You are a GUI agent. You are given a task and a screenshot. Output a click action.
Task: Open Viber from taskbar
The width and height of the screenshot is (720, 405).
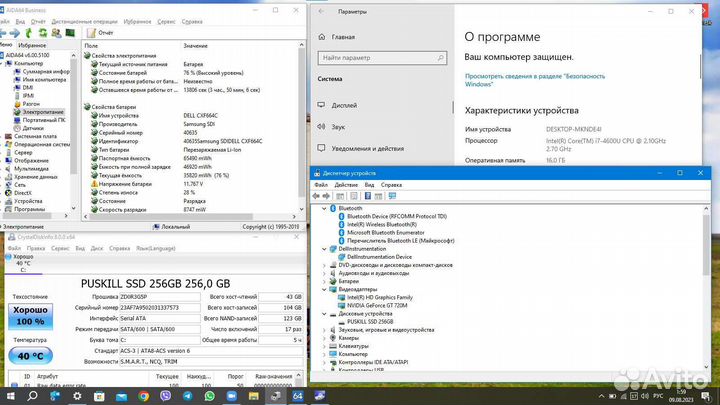tap(166, 396)
